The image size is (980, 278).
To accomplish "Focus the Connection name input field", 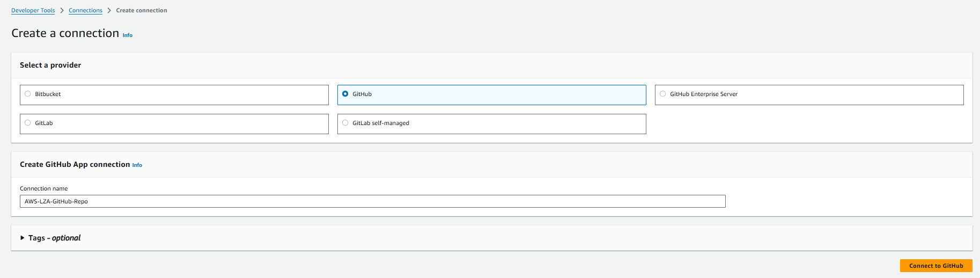I will pyautogui.click(x=373, y=201).
